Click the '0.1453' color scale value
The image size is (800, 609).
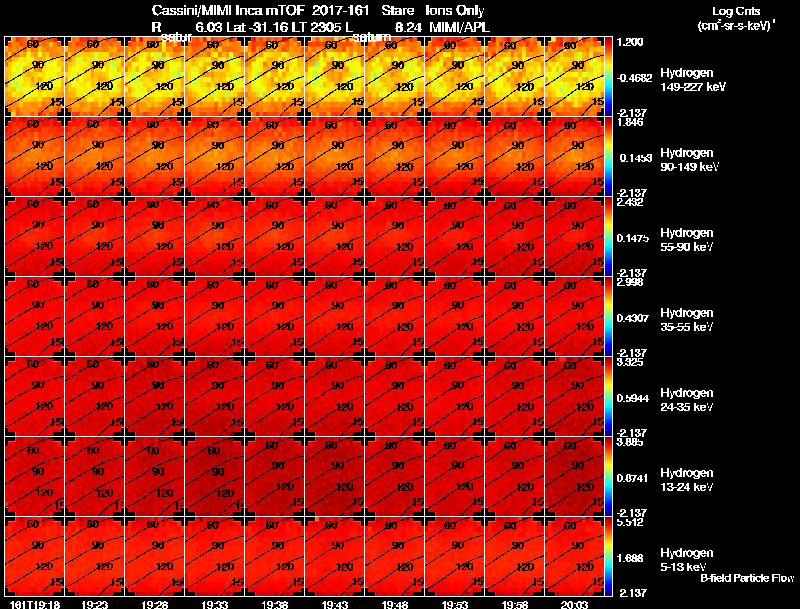click(x=635, y=158)
